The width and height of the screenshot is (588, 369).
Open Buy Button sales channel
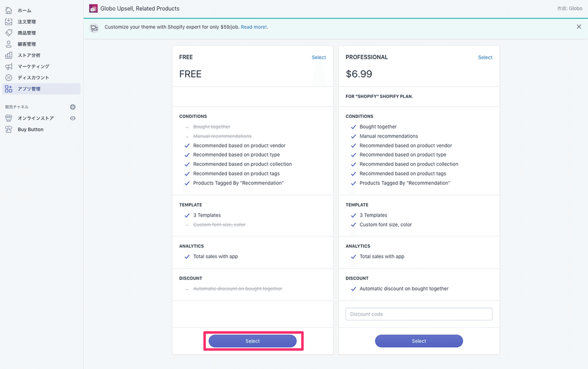point(30,130)
